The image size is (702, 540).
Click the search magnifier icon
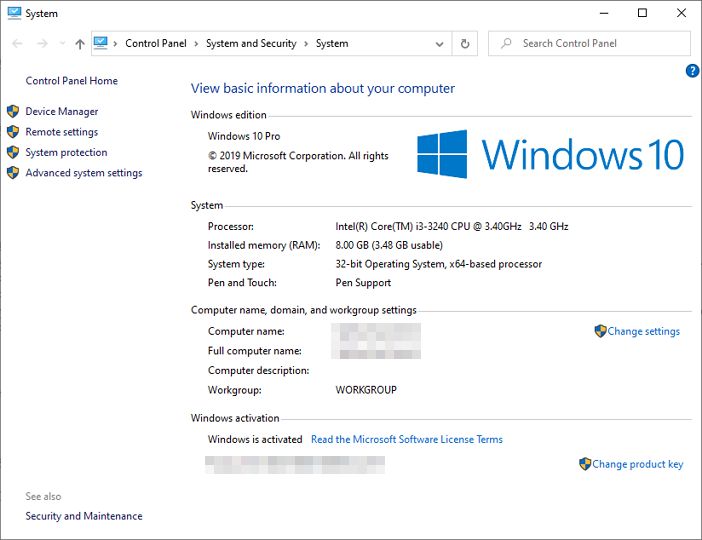coord(506,43)
